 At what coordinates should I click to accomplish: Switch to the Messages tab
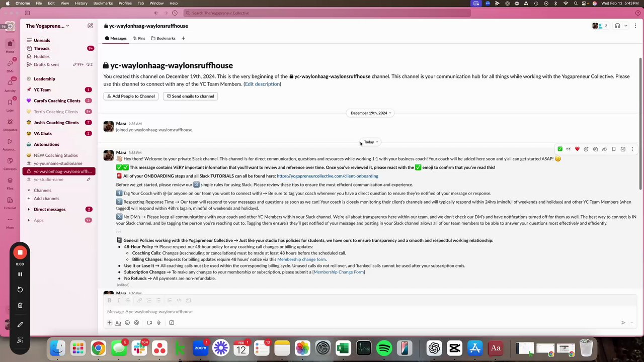click(x=116, y=38)
